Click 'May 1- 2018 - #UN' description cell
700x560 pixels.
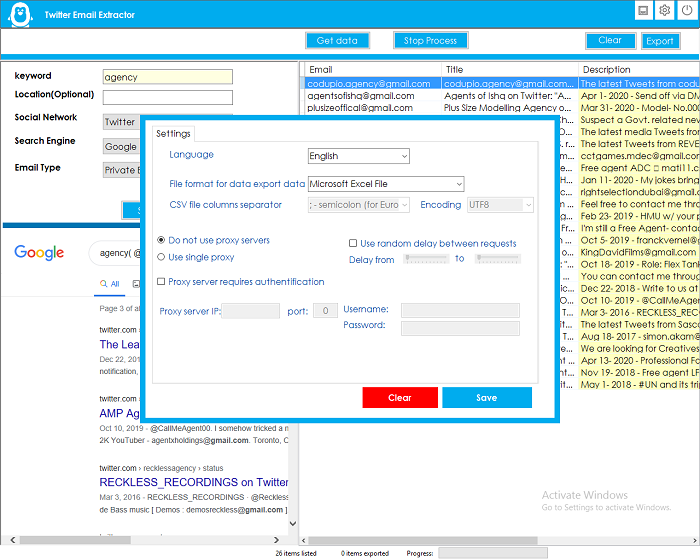(639, 384)
